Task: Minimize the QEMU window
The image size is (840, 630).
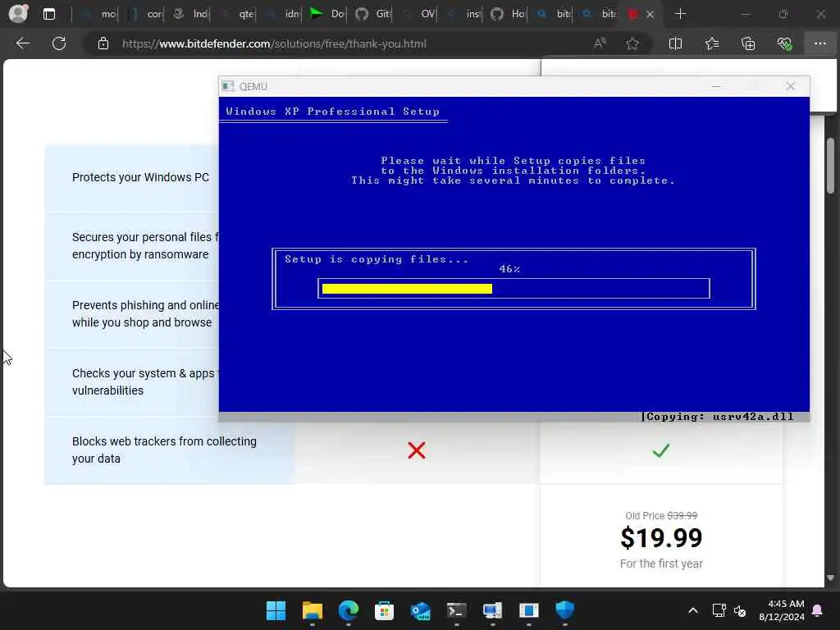Action: tap(716, 86)
